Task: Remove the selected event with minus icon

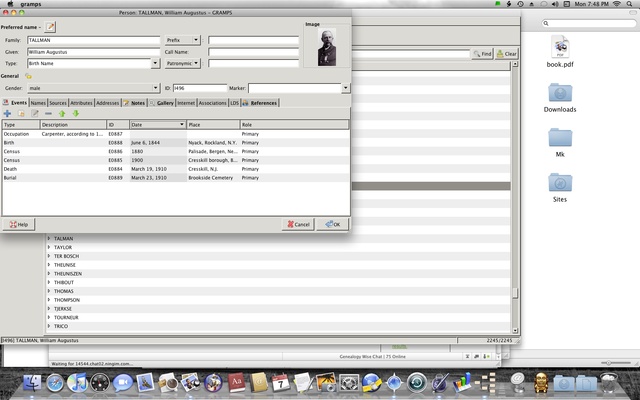Action: 48,114
